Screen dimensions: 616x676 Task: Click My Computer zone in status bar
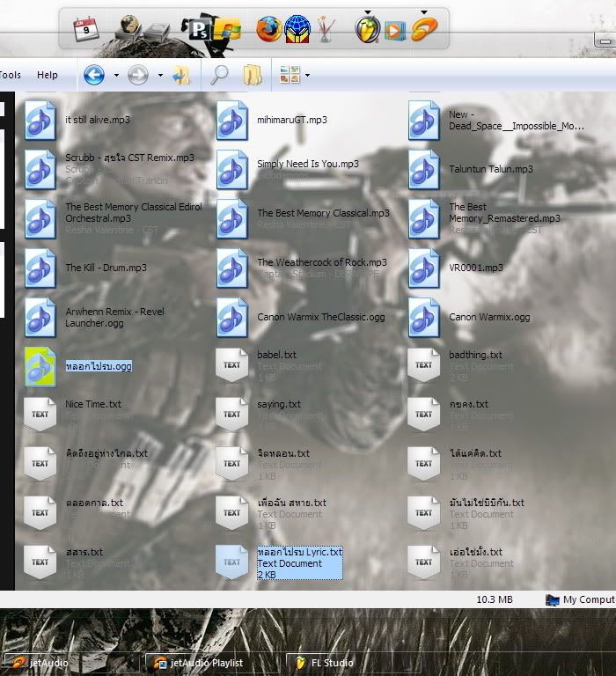(580, 599)
